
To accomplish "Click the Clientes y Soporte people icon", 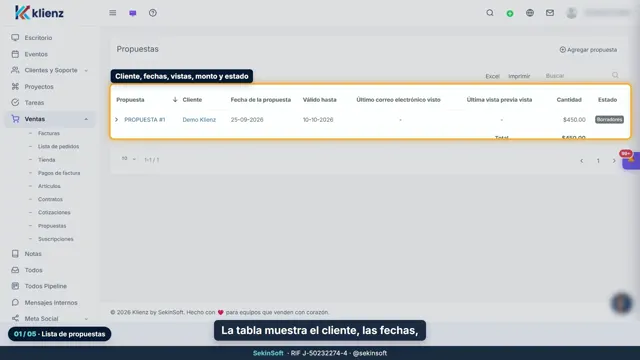I will (x=15, y=70).
